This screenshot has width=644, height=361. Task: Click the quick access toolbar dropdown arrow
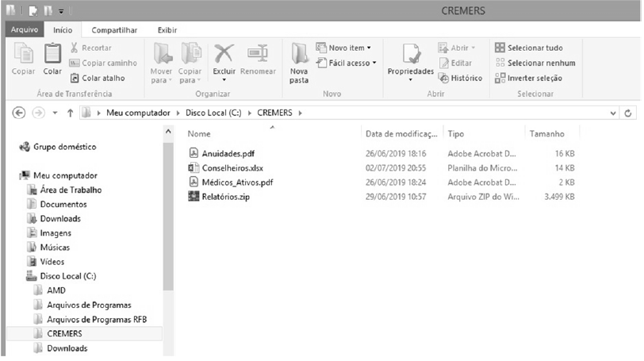[61, 11]
